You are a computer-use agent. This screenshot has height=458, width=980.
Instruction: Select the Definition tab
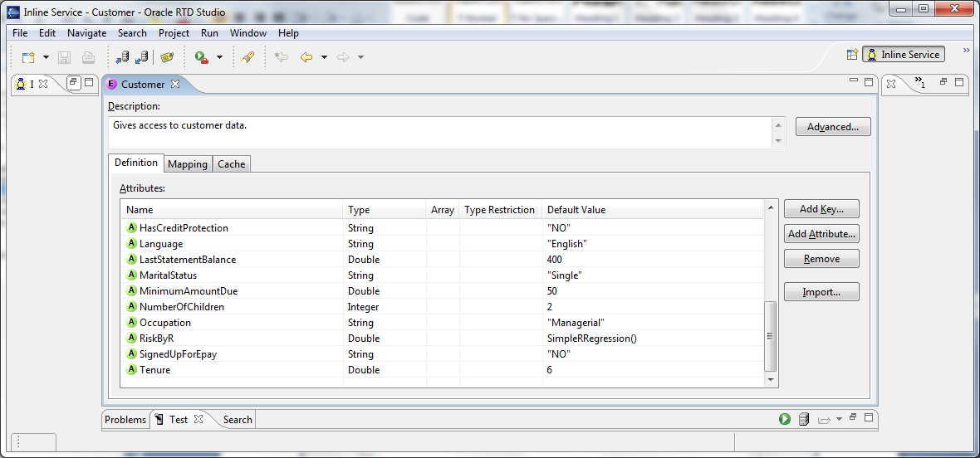click(x=136, y=163)
